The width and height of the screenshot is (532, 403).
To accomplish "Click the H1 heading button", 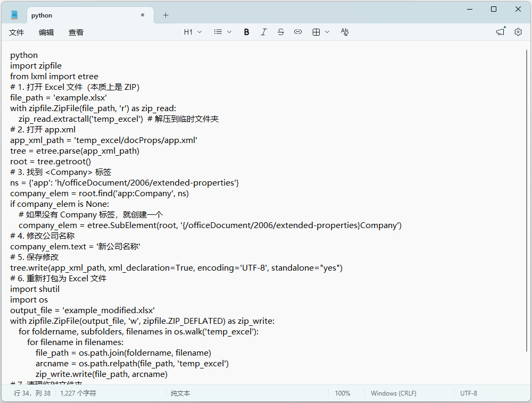I will [188, 32].
